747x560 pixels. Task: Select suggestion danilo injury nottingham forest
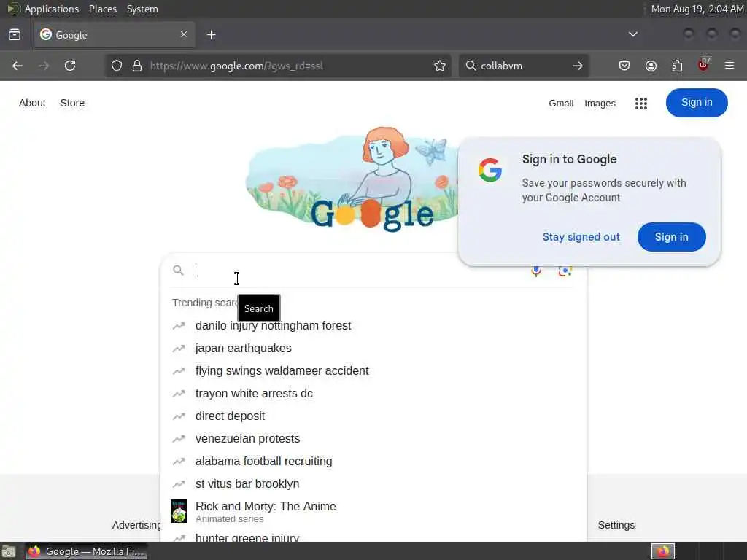click(373, 326)
